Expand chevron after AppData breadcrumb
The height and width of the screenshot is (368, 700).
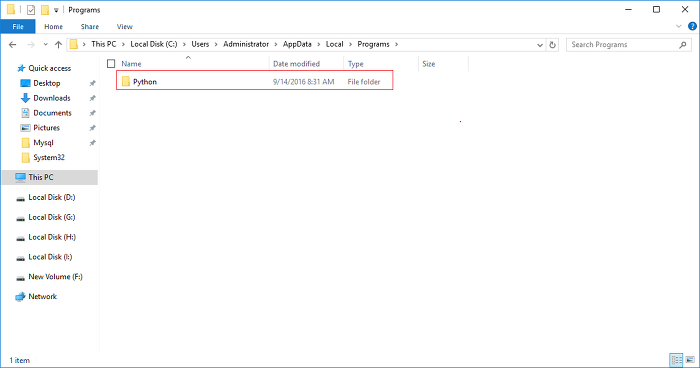click(319, 44)
